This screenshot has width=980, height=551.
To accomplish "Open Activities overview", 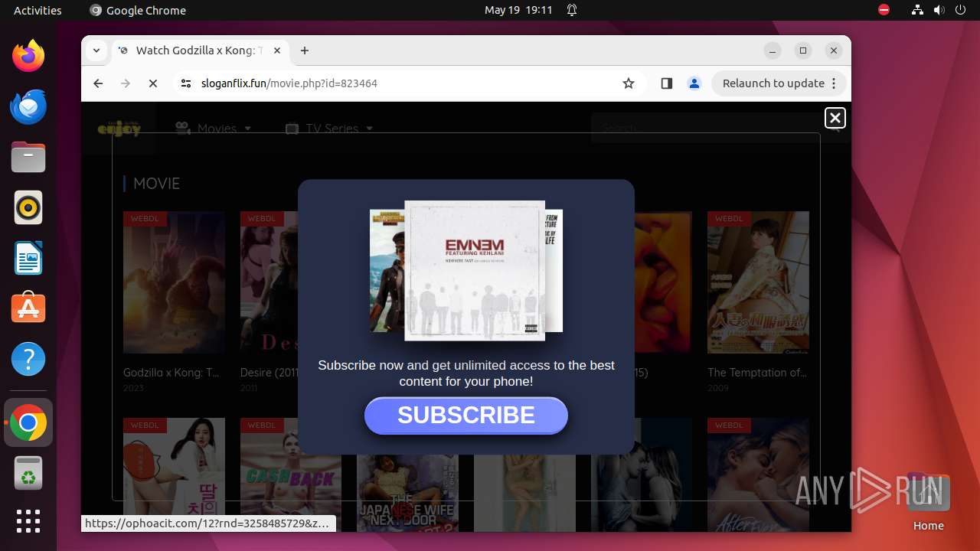I will tap(38, 10).
